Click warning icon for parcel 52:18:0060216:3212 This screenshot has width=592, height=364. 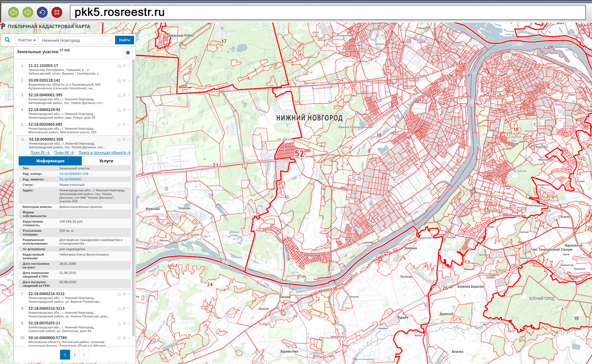pos(119,294)
